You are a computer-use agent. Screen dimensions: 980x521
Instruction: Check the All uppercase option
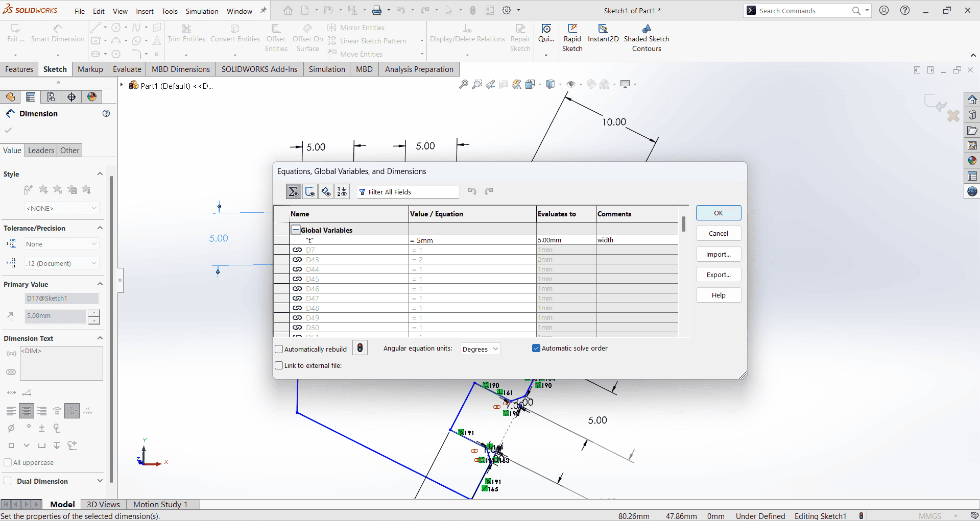pos(8,462)
